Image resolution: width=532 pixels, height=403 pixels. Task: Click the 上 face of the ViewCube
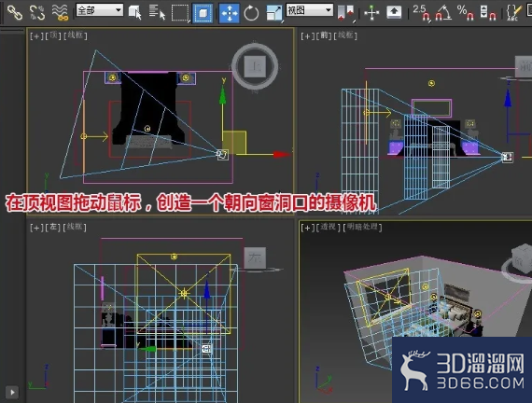tap(255, 66)
